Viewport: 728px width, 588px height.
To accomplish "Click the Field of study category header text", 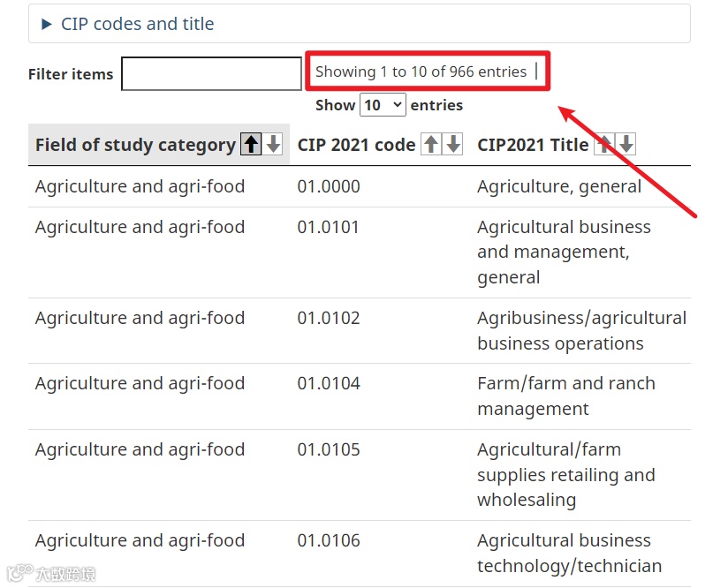I will pos(135,145).
